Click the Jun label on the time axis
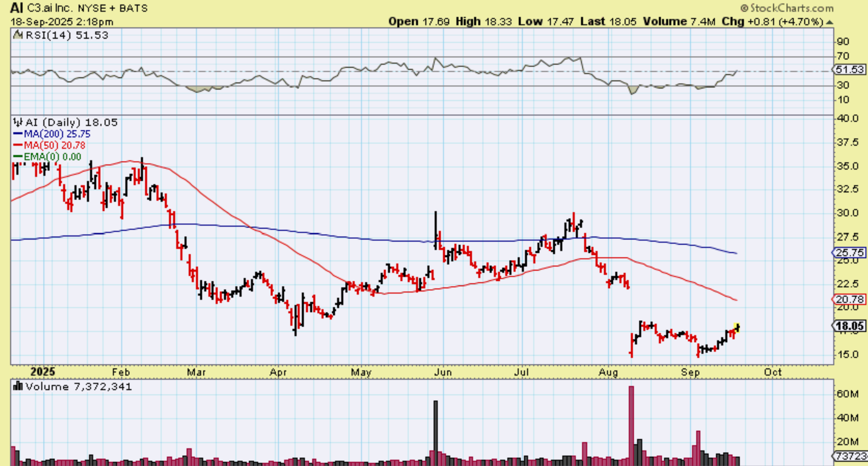The image size is (868, 466). click(x=443, y=372)
